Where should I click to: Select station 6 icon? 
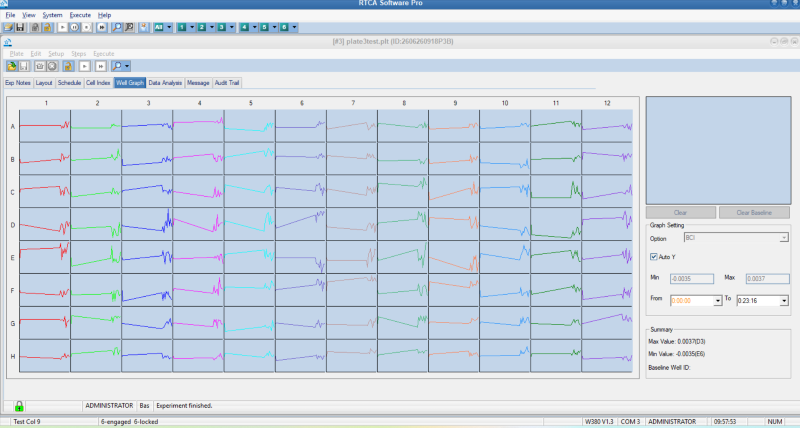[284, 28]
